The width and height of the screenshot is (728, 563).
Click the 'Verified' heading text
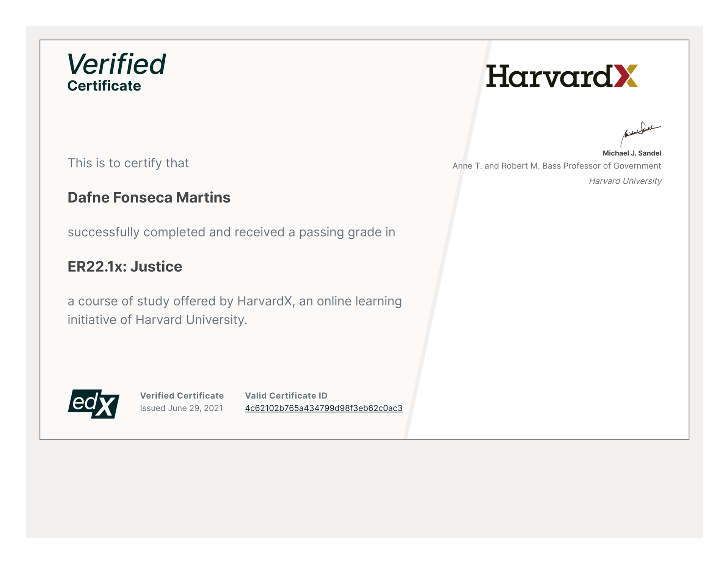tap(116, 64)
